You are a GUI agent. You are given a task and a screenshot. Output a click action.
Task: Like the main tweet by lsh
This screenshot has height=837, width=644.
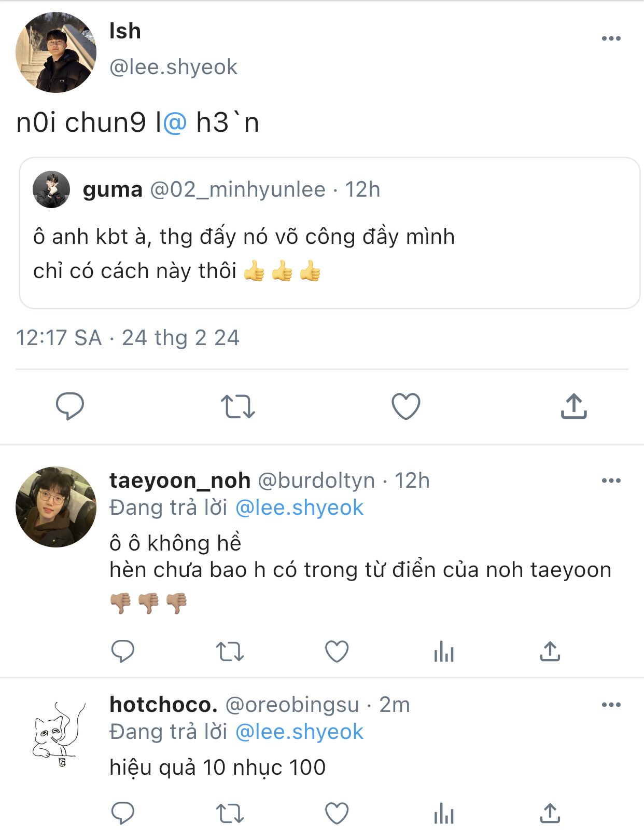pyautogui.click(x=405, y=406)
